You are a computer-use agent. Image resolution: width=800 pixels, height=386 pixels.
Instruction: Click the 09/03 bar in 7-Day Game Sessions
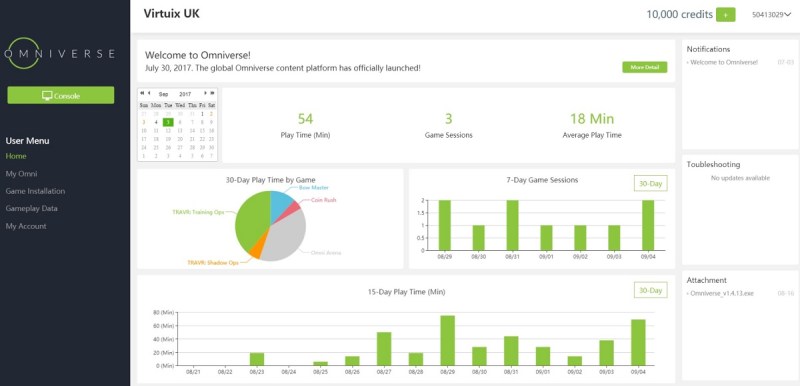(614, 238)
